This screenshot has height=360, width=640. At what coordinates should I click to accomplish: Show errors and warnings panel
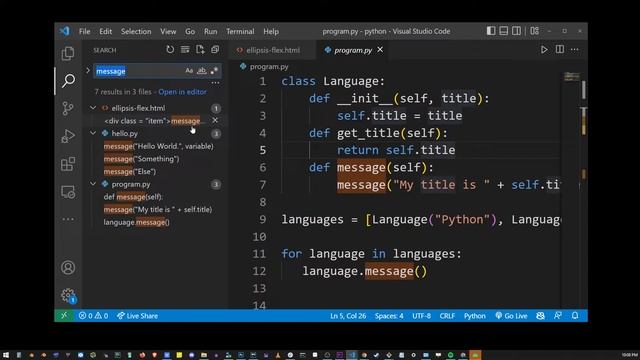tap(93, 316)
